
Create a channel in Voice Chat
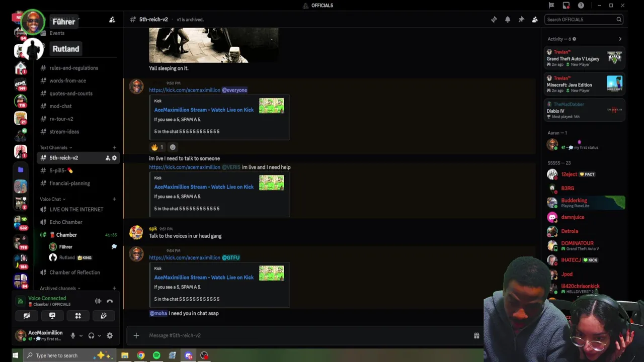114,199
